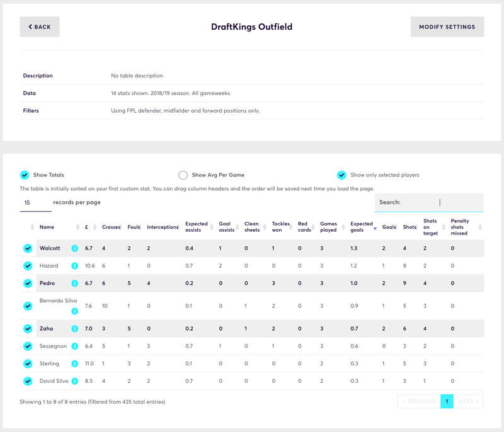
Task: Select the Bernardo Silva player name
Action: (x=58, y=300)
